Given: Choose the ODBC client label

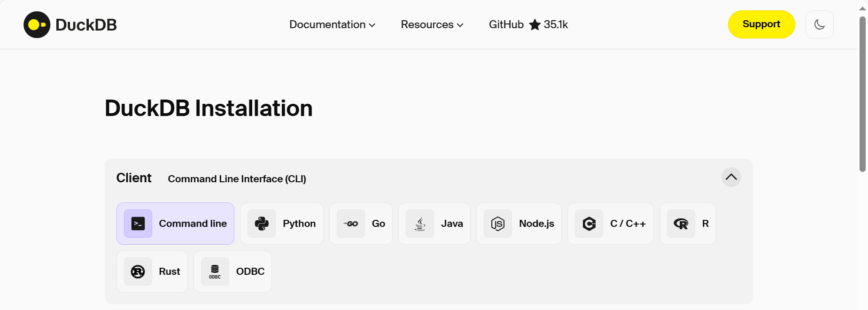Looking at the screenshot, I should (x=250, y=271).
